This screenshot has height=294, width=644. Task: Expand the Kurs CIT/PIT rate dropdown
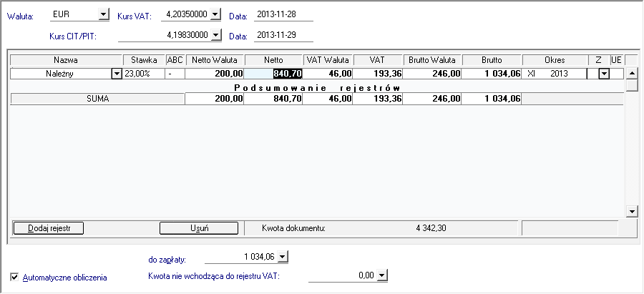(215, 35)
